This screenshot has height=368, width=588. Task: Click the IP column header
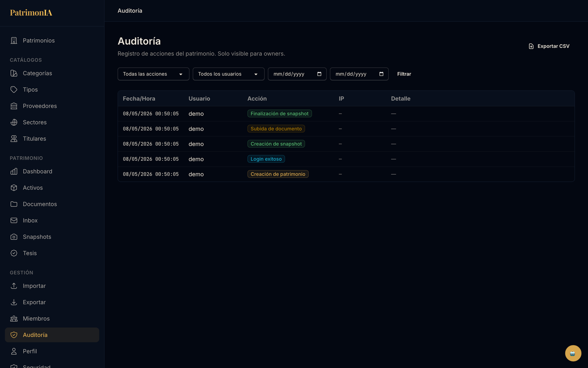click(341, 99)
